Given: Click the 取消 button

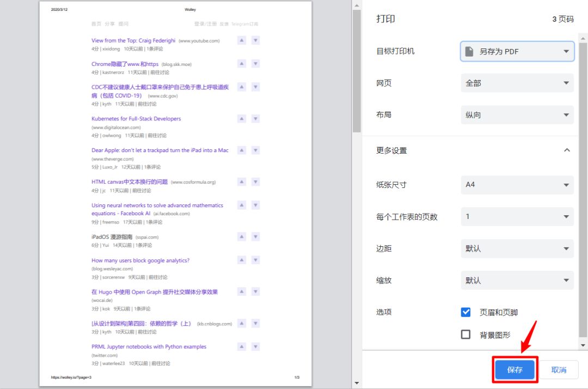Looking at the screenshot, I should (559, 369).
